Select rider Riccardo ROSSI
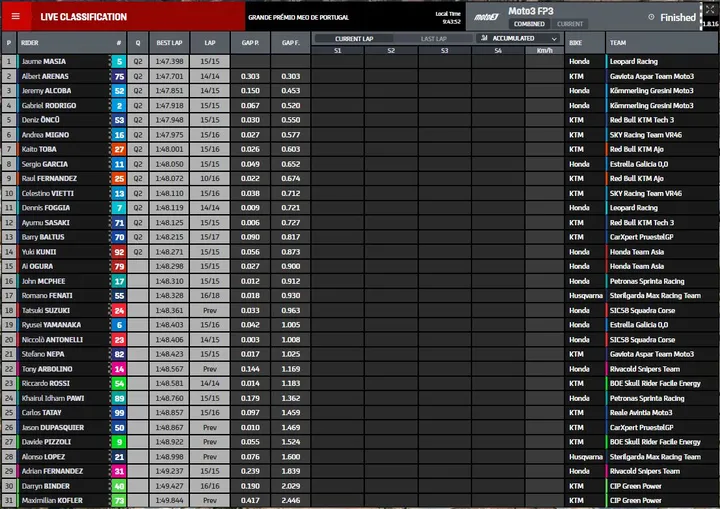 pyautogui.click(x=45, y=383)
